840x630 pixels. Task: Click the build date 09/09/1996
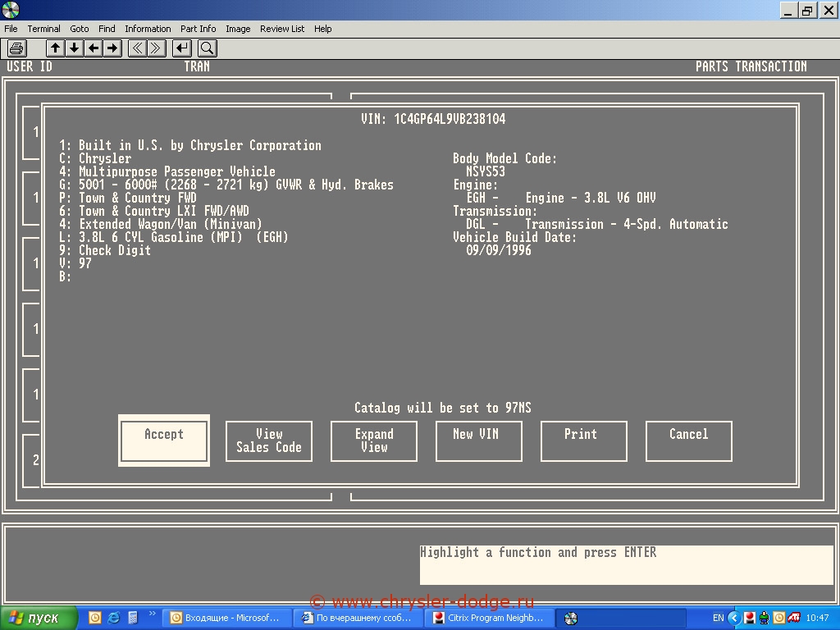click(x=499, y=250)
